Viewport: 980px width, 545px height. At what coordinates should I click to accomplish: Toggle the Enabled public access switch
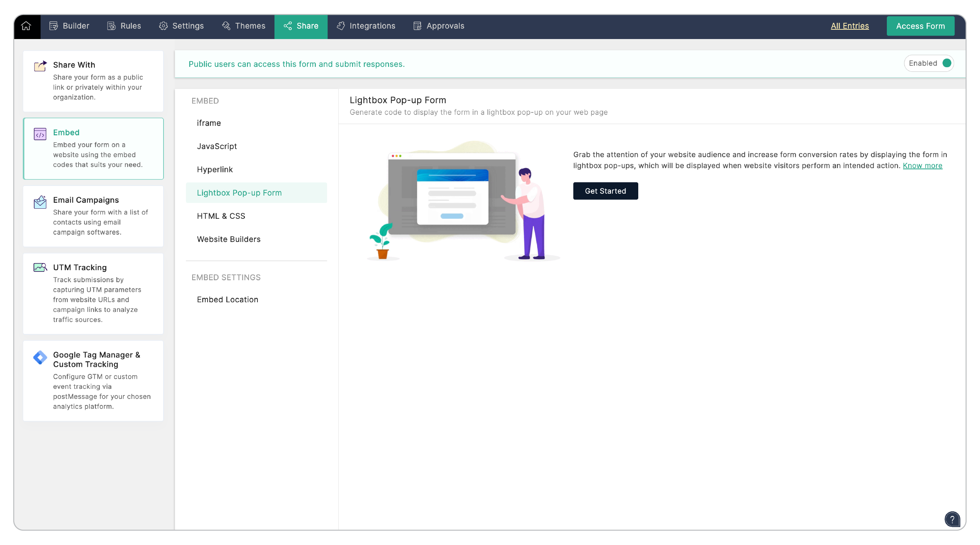(x=946, y=63)
